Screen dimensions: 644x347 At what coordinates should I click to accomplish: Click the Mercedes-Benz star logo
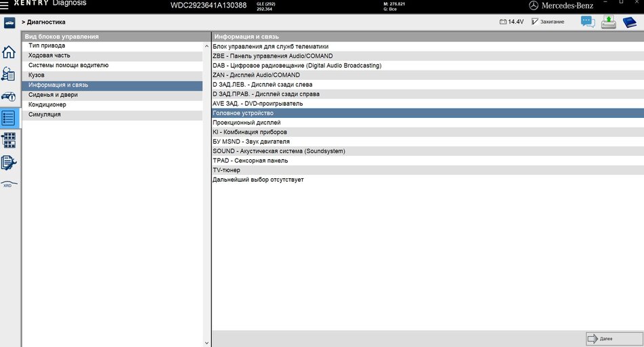[534, 5]
